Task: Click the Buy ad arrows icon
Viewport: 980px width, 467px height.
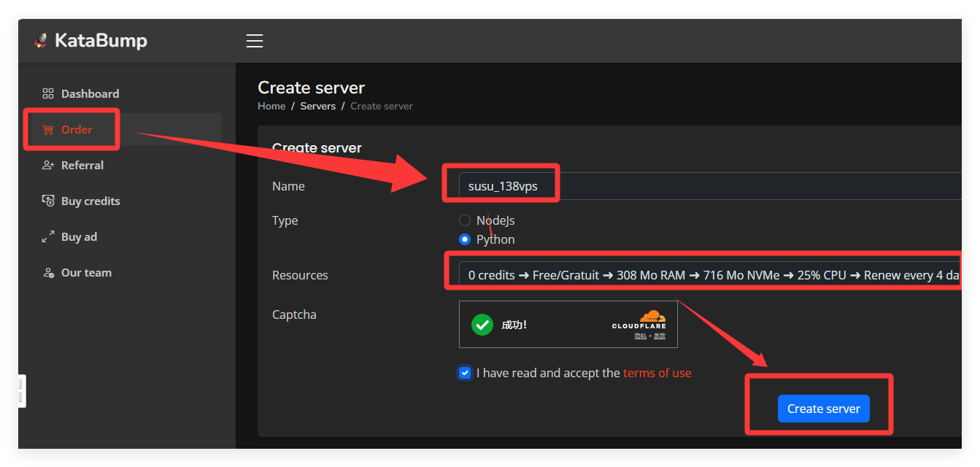Action: (48, 236)
